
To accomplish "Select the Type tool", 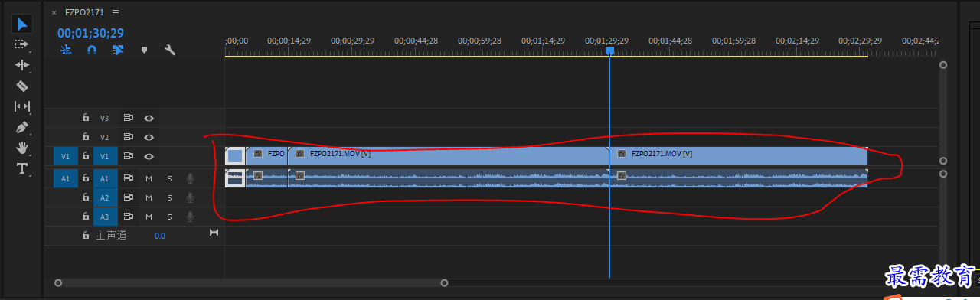I will (x=22, y=168).
